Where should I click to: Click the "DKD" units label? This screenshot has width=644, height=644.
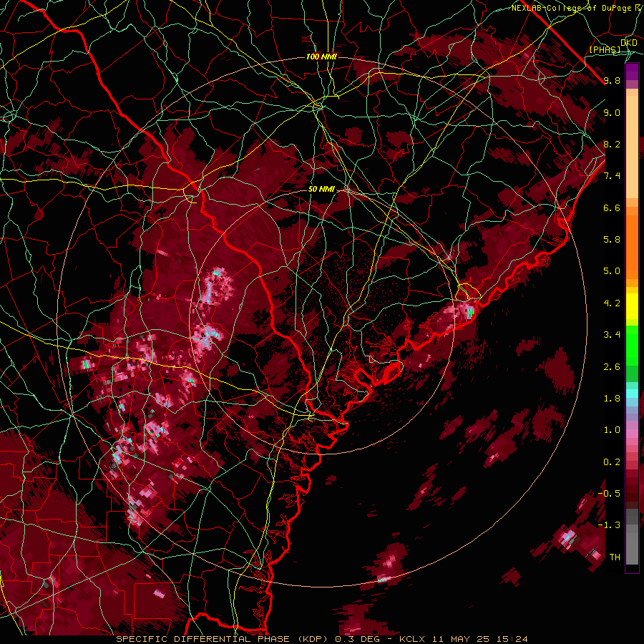628,43
